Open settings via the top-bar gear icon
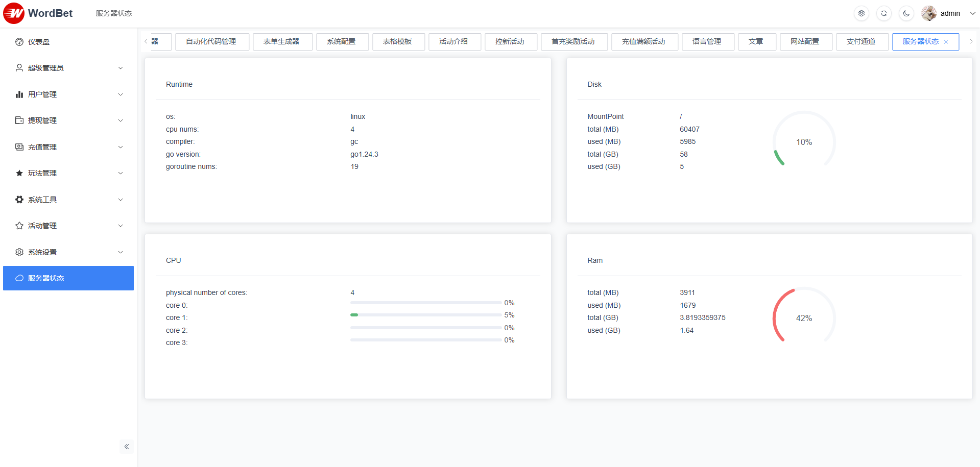The width and height of the screenshot is (980, 467). (861, 13)
